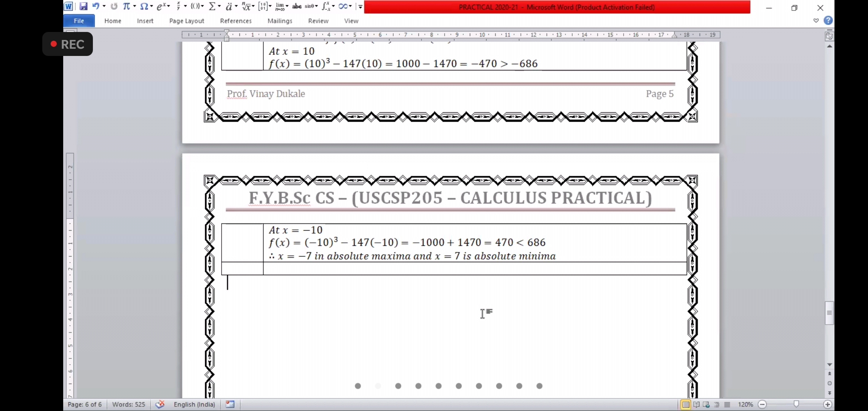Screen dimensions: 868x411
Task: Switch to Full Screen Reading view
Action: [x=696, y=405]
